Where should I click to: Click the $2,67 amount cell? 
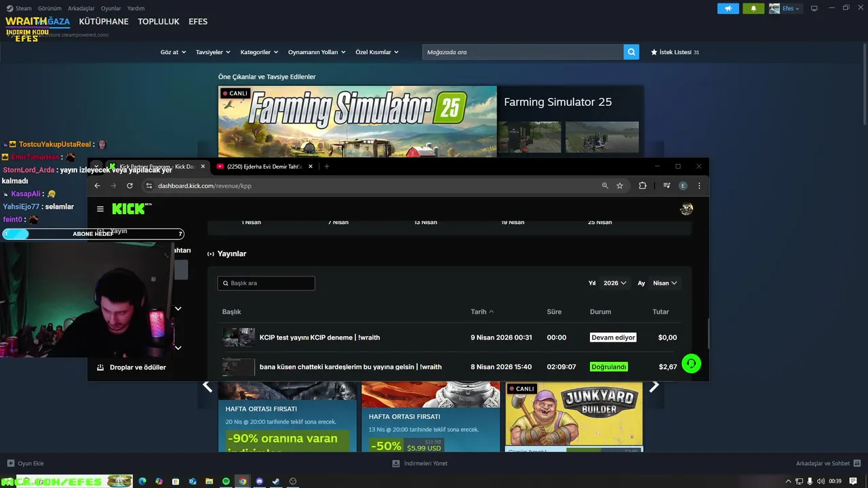click(x=667, y=367)
